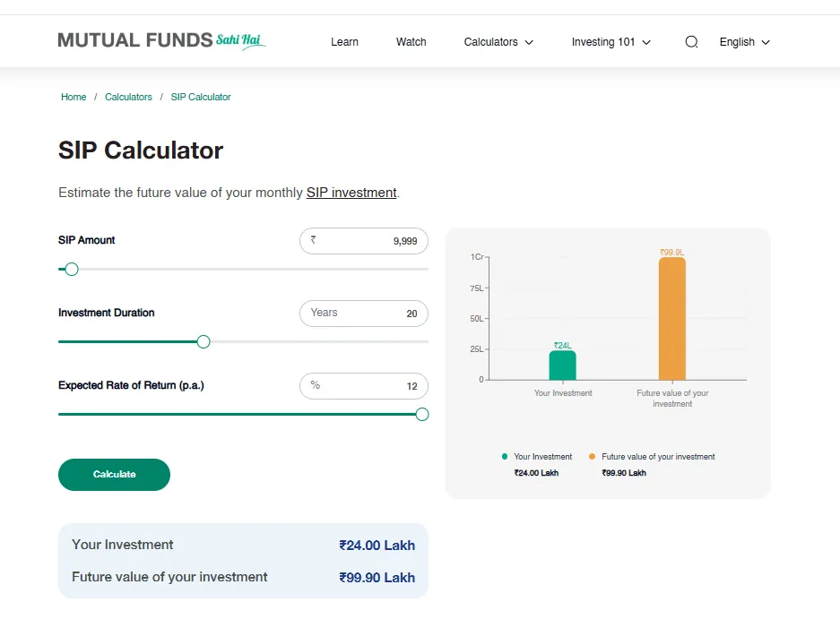
Task: Go to Home breadcrumb link
Action: coord(74,97)
